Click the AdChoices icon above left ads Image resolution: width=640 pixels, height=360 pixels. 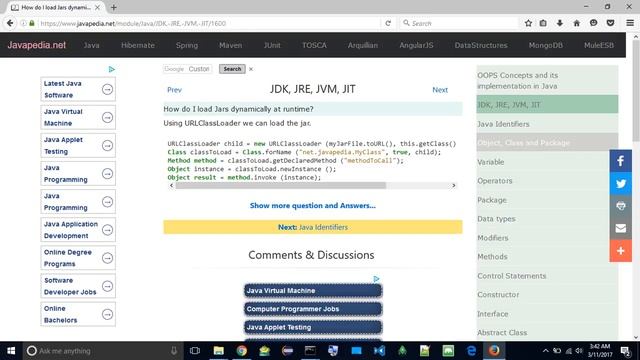(x=112, y=69)
